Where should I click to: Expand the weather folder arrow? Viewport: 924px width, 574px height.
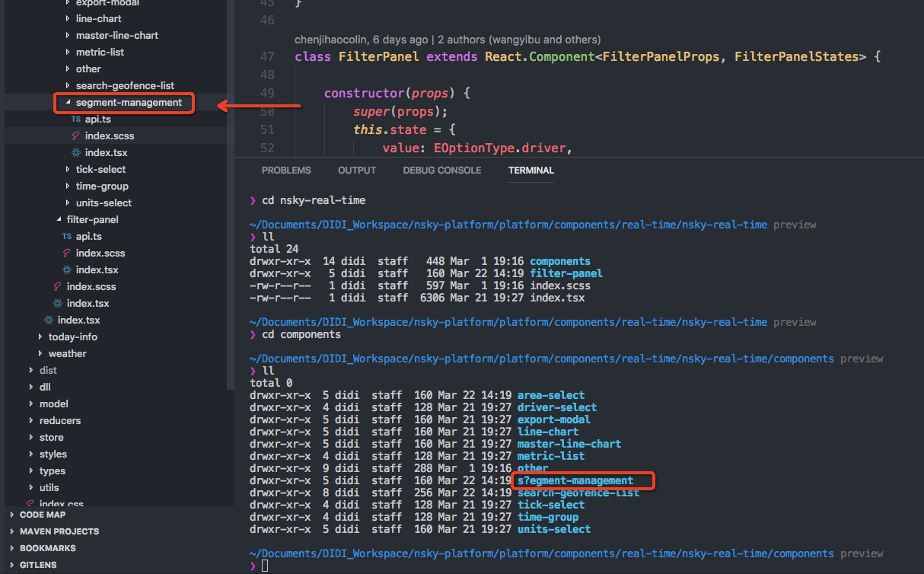pyautogui.click(x=40, y=354)
